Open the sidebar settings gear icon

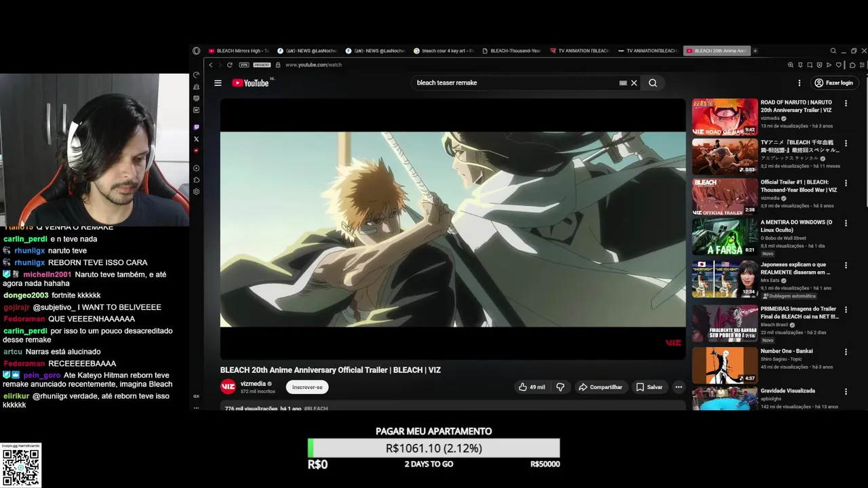(x=197, y=192)
